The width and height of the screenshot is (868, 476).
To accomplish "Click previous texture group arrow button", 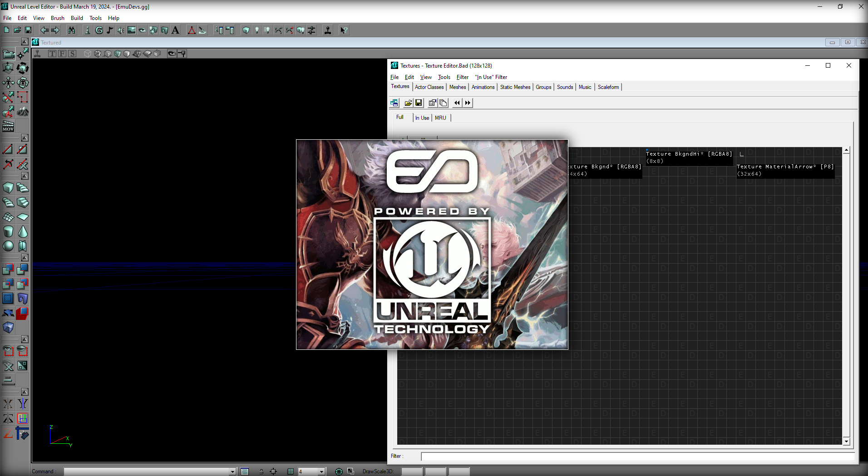I will pos(457,103).
